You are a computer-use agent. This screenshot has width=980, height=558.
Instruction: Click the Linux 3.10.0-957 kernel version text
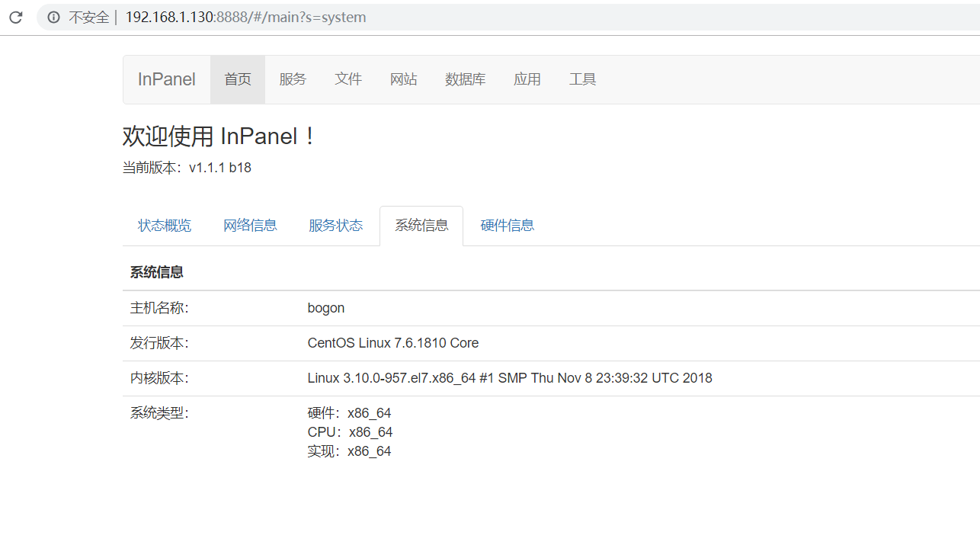click(510, 378)
